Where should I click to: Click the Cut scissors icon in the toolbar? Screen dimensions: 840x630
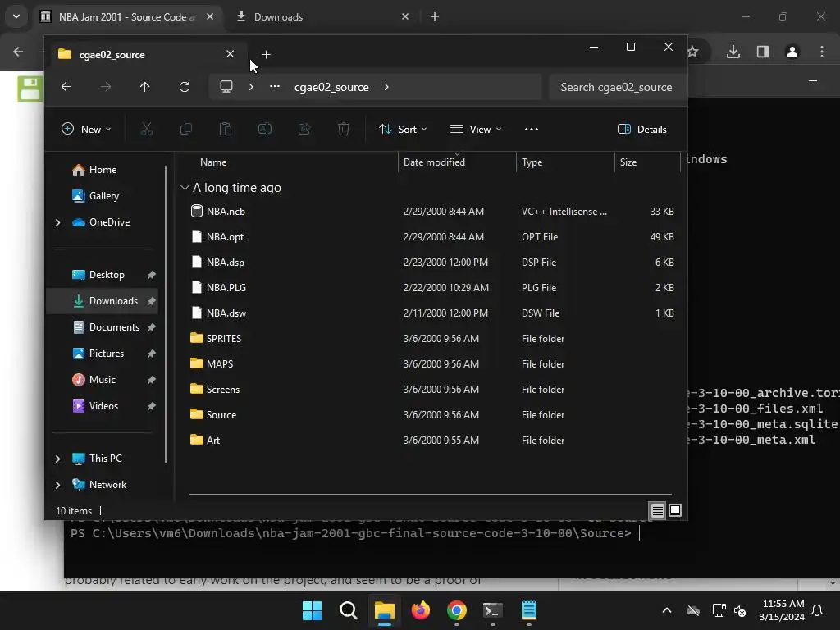[x=146, y=129]
